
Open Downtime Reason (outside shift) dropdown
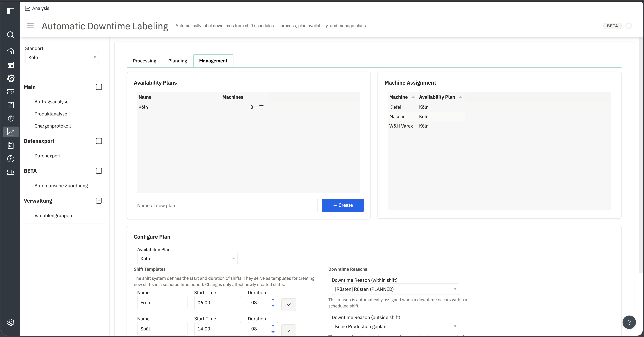395,326
